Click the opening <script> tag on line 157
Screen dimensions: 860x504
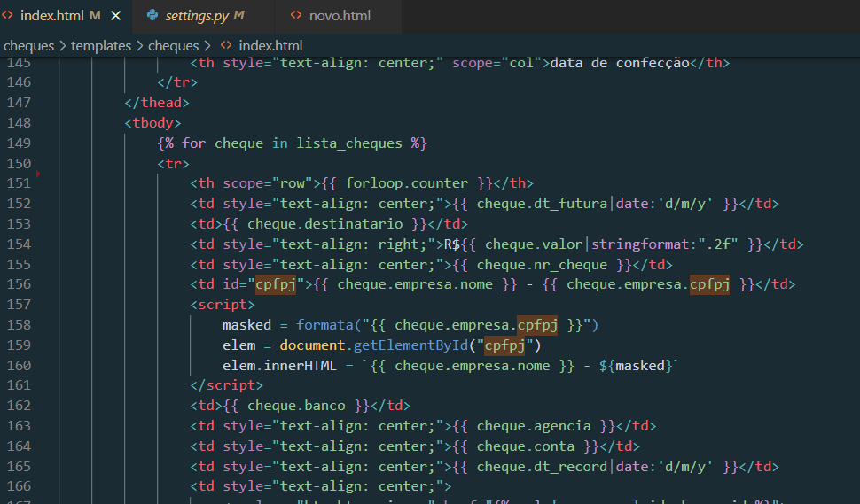(x=223, y=305)
